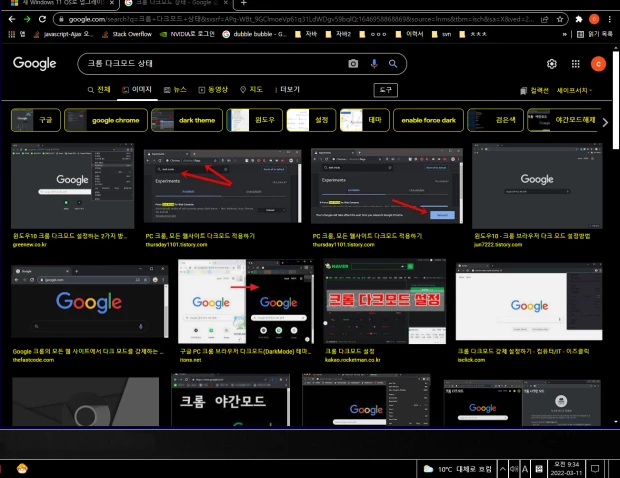Open the clock showing 오전 9:34
Viewport: 620px width, 478px height.
coord(566,469)
